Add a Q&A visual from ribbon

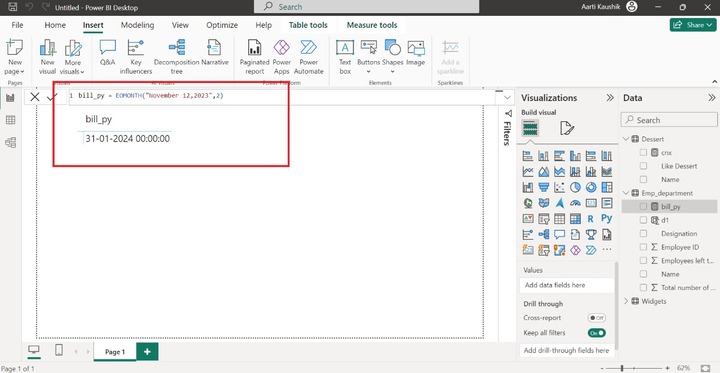107,53
